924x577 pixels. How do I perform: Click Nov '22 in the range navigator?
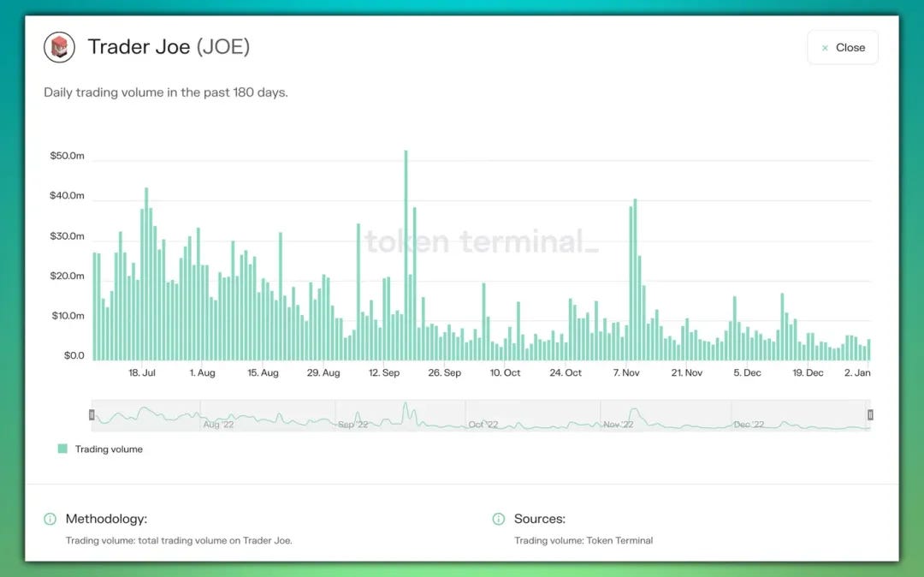point(619,425)
